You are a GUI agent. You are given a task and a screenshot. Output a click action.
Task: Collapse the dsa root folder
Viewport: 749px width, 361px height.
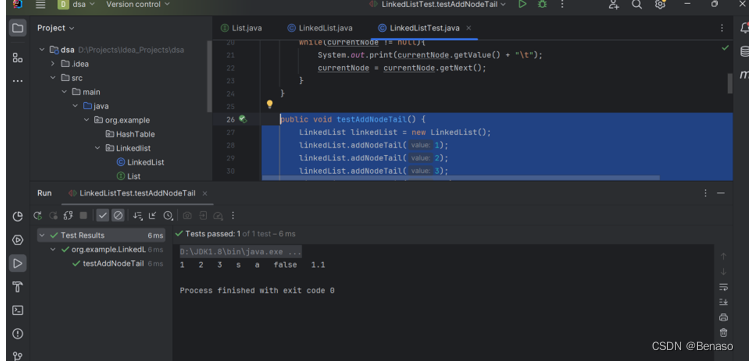point(42,50)
